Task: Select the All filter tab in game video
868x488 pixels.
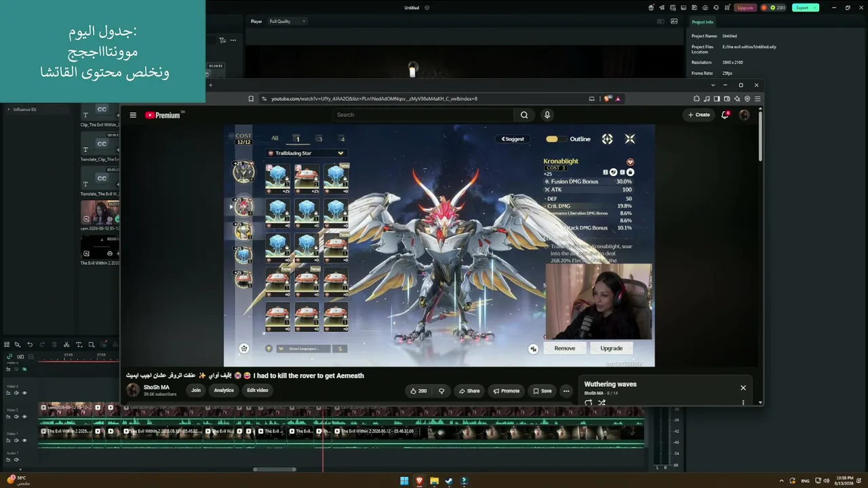Action: [275, 138]
